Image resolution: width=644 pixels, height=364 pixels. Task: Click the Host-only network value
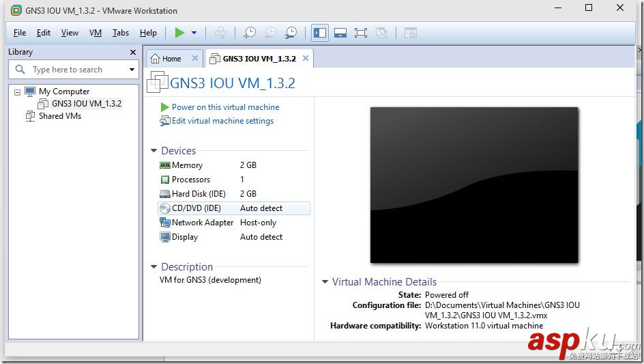coord(258,223)
